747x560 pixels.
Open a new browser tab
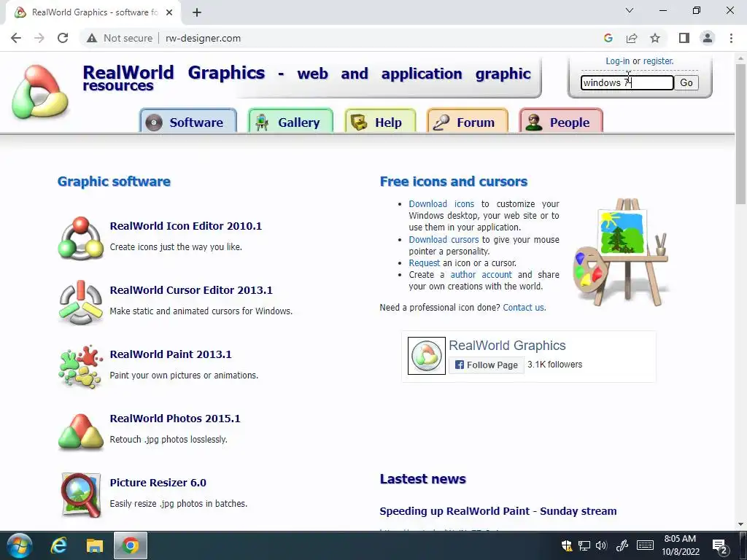[197, 12]
